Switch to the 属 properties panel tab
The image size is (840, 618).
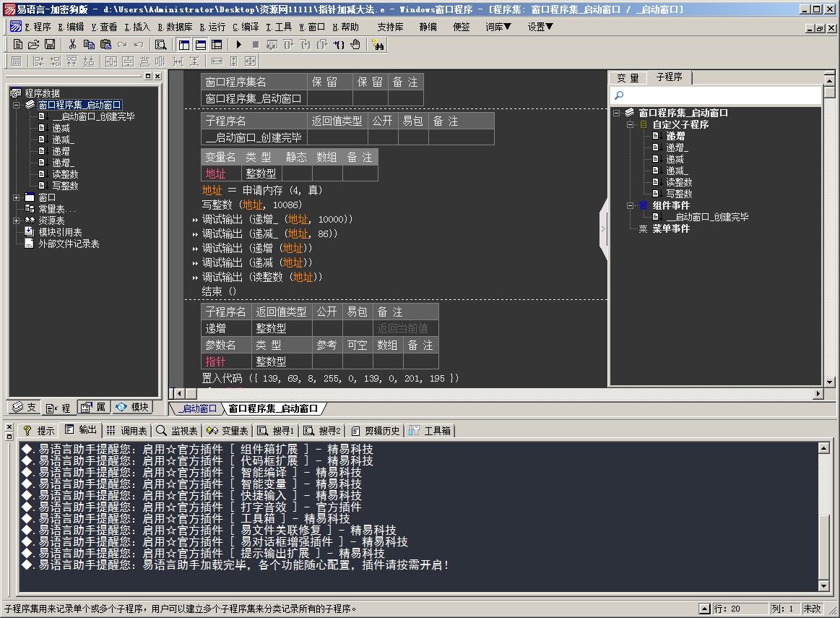pos(94,408)
